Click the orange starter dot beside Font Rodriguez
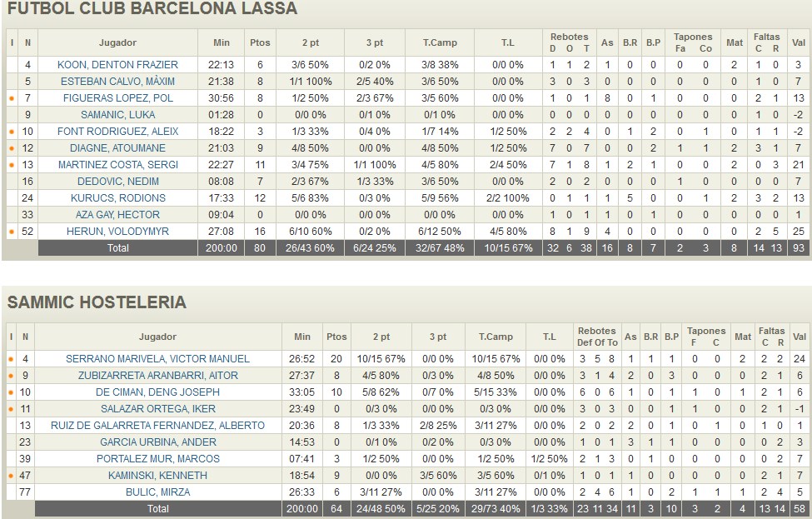812x519 pixels. point(12,132)
